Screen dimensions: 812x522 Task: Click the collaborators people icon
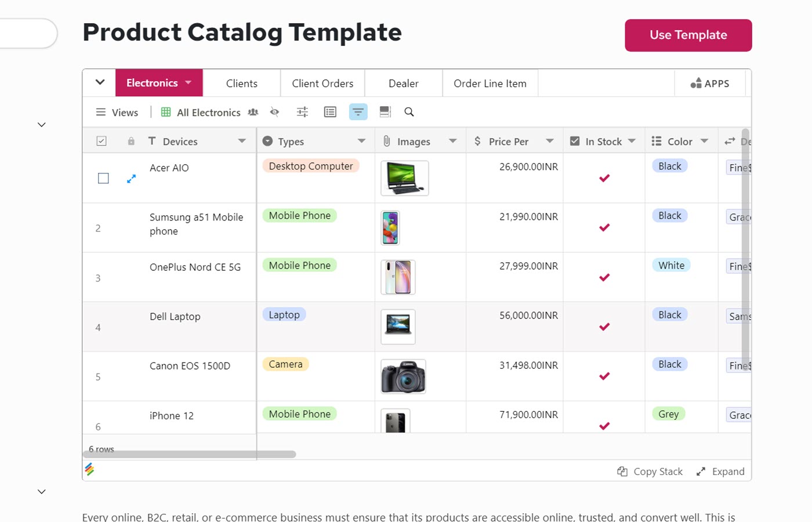253,112
